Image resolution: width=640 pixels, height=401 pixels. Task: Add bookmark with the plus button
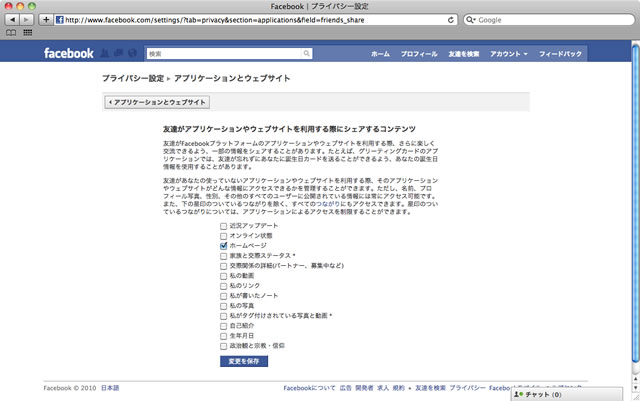tap(46, 20)
